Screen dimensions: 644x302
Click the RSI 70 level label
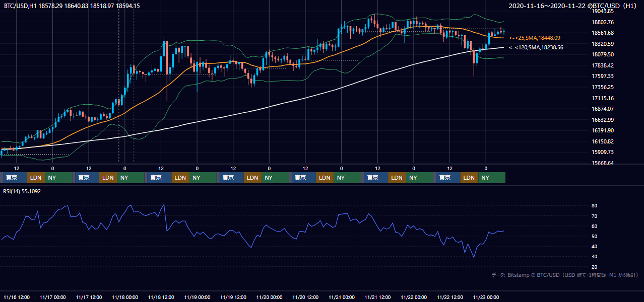point(594,216)
